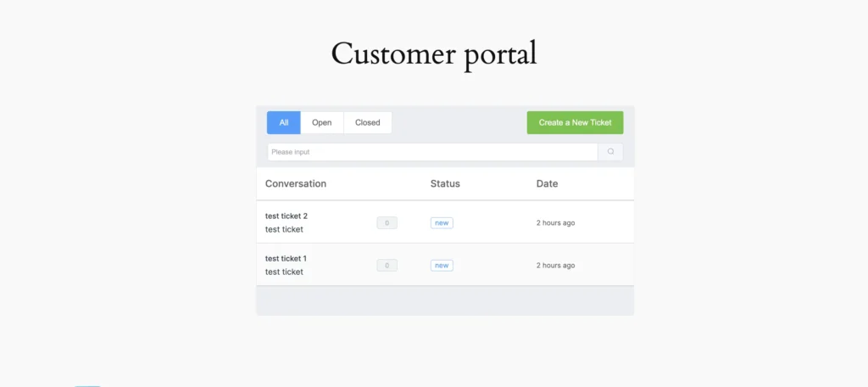Click the new status tag of test ticket 2

[442, 223]
